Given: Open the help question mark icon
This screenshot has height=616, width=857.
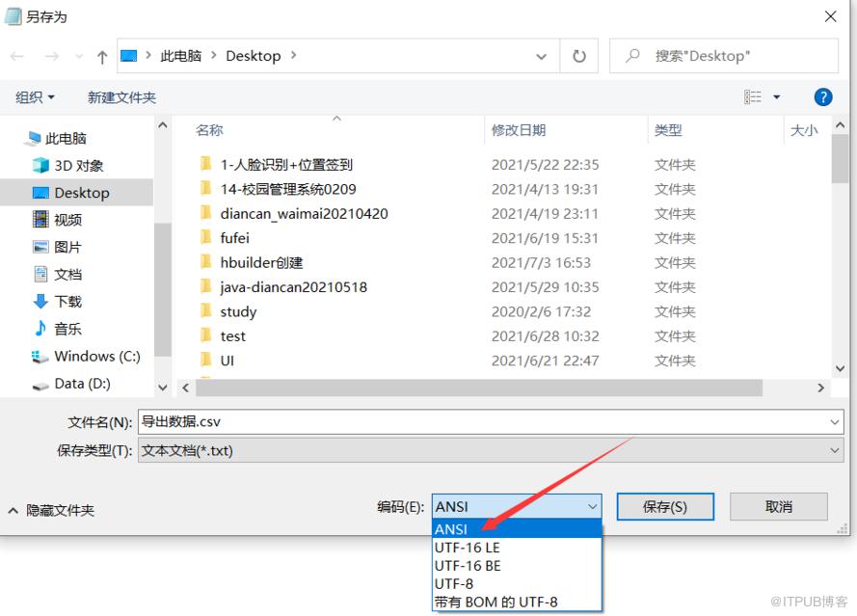Looking at the screenshot, I should [822, 97].
